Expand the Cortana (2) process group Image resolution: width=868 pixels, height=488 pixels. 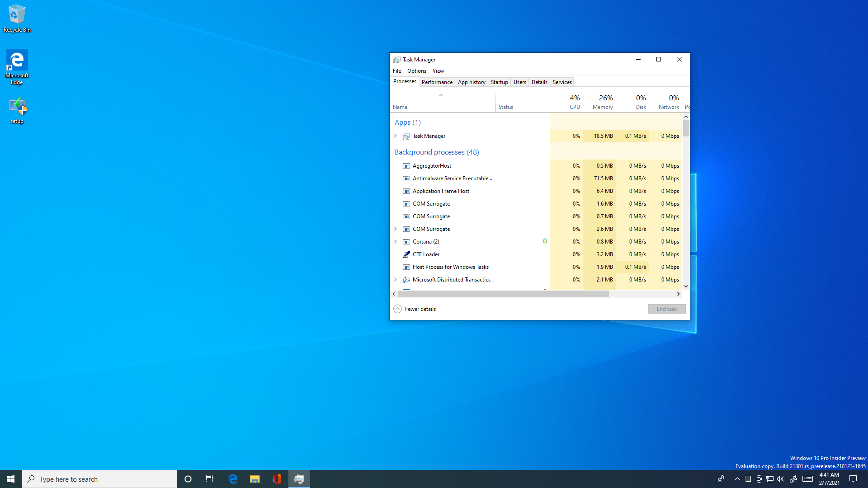click(x=396, y=242)
